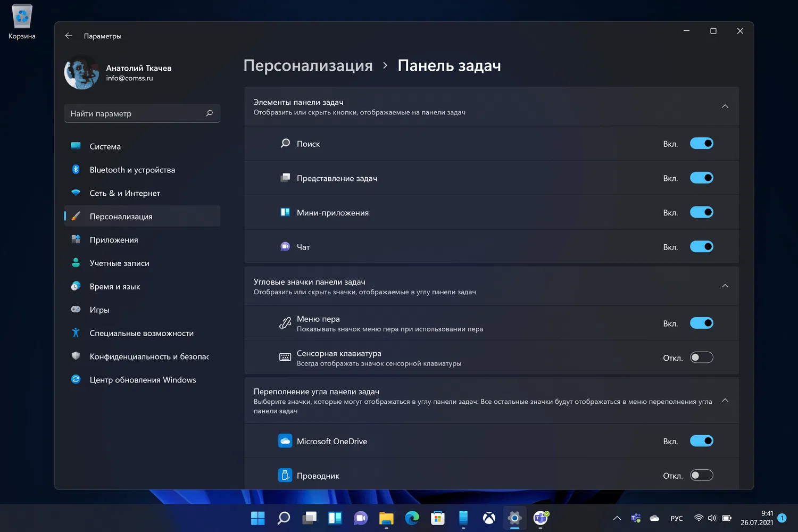The image size is (798, 532).
Task: Open Task View from the taskbar
Action: point(309,518)
